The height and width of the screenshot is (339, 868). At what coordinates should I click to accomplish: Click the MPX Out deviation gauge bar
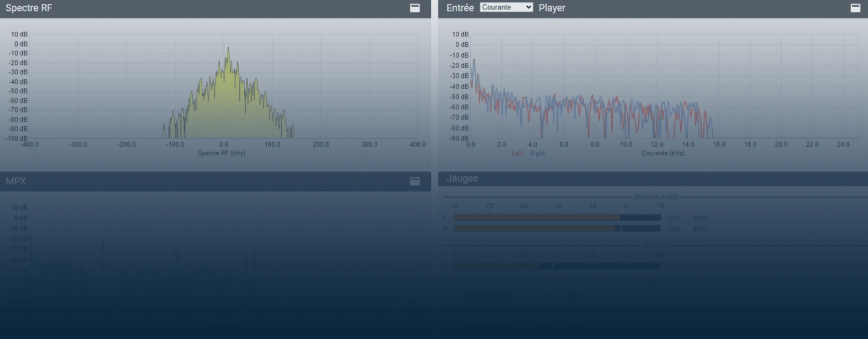coord(557,266)
